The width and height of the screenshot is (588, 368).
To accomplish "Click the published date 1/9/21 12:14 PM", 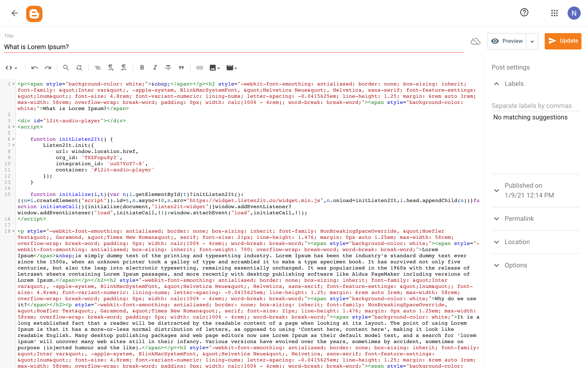I will tap(529, 195).
